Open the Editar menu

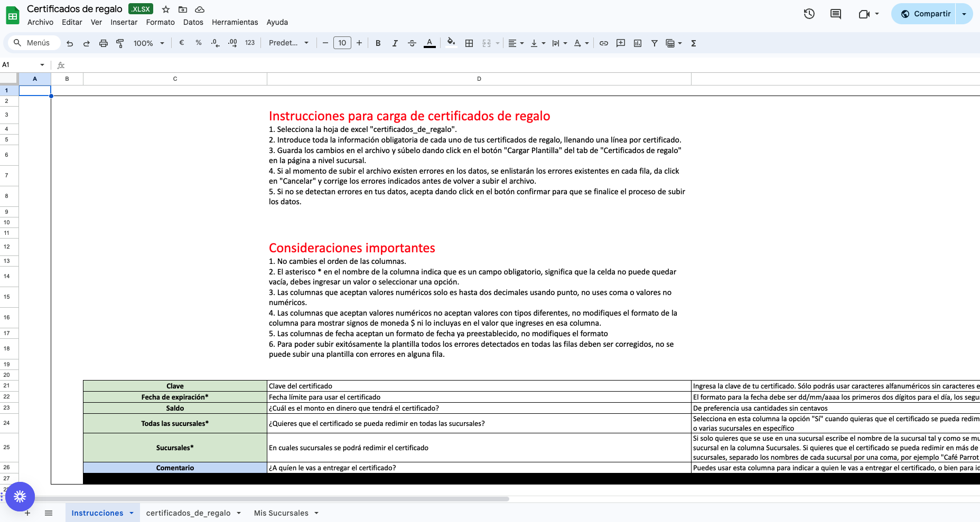pyautogui.click(x=72, y=22)
